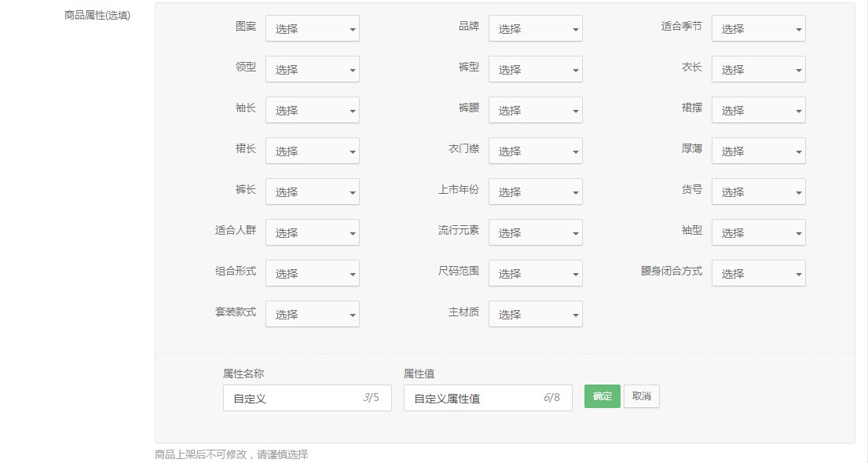Choose an option for 厚薄
The height and width of the screenshot is (463, 868).
[758, 151]
